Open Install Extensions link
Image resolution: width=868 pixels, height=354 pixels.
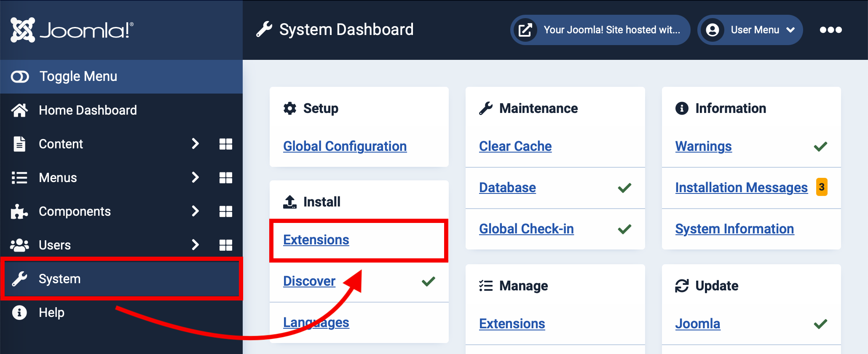[316, 240]
